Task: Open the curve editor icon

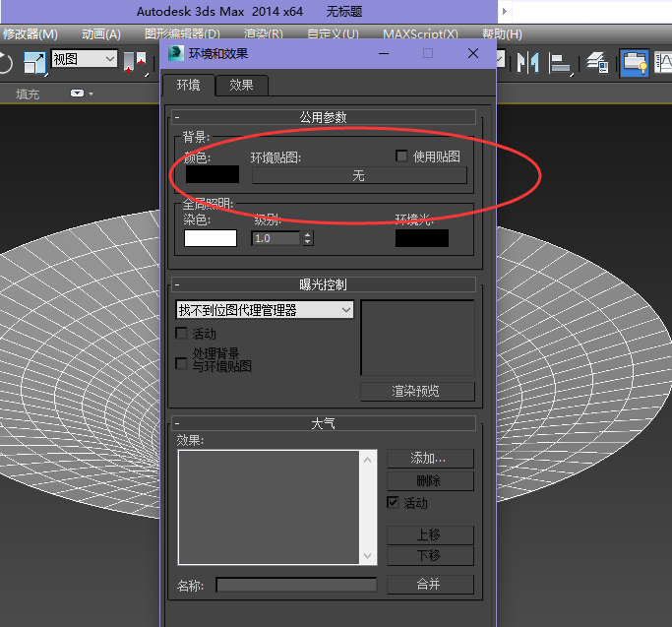Action: [663, 63]
